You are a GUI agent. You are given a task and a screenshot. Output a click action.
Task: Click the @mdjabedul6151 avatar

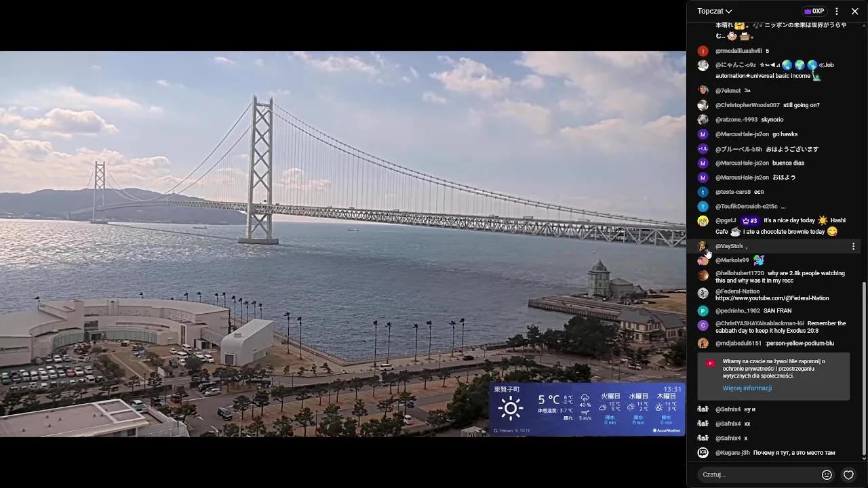[703, 344]
